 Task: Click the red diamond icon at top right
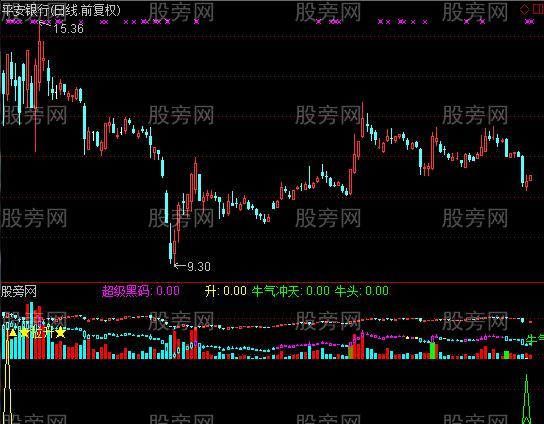pyautogui.click(x=525, y=9)
